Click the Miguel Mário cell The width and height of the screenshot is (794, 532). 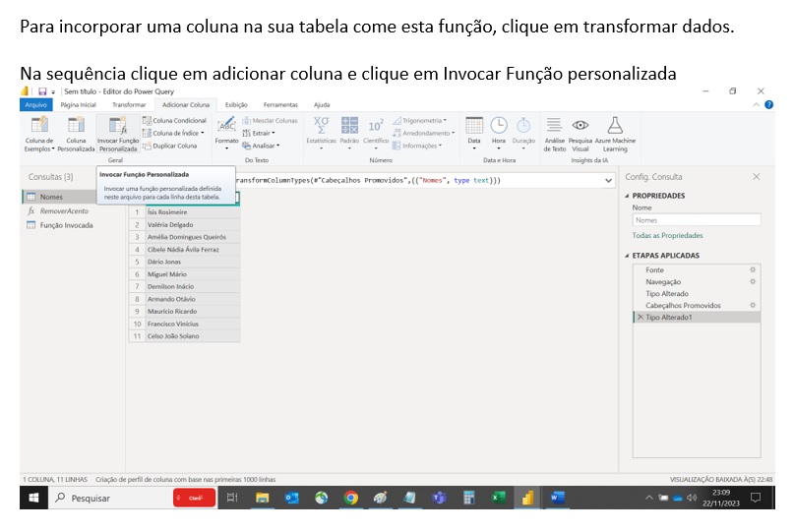(193, 274)
